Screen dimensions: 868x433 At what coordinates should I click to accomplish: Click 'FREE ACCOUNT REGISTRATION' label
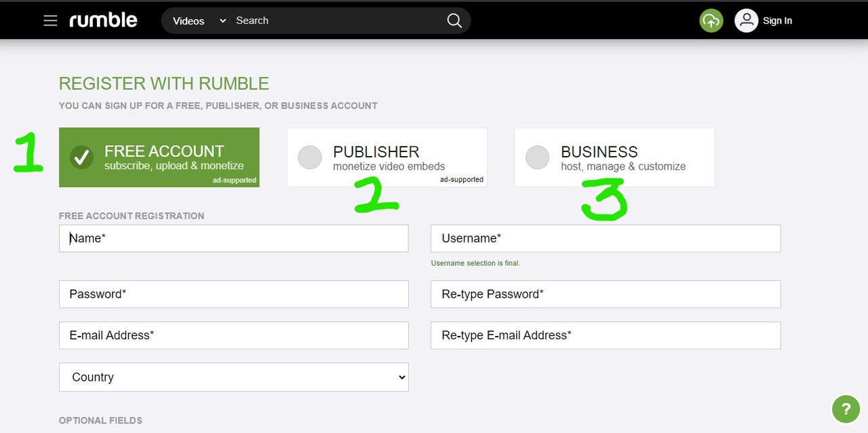click(x=132, y=216)
